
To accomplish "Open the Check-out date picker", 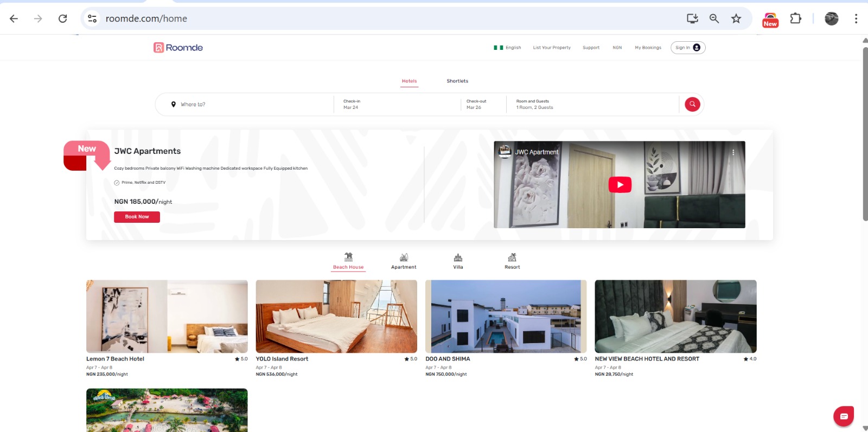I will click(x=483, y=105).
